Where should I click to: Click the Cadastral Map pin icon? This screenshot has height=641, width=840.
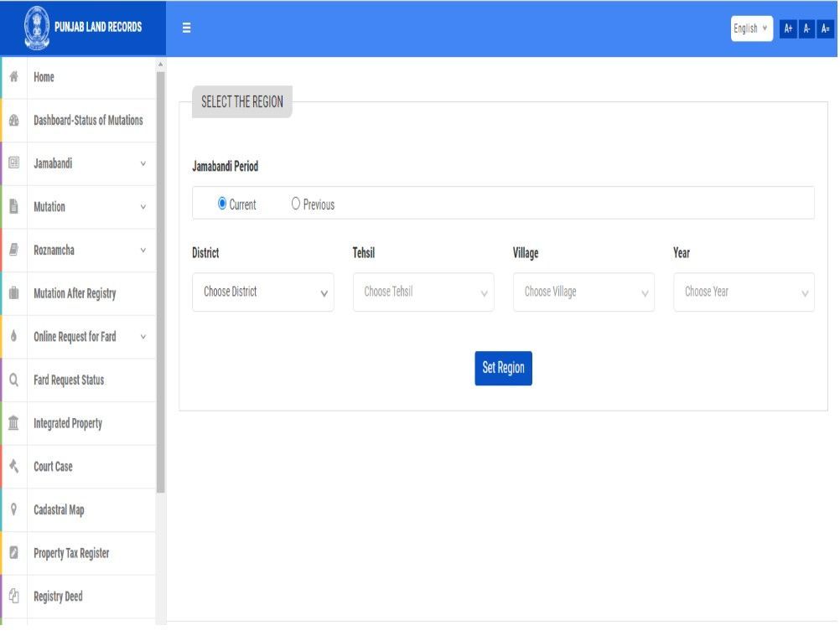point(14,510)
